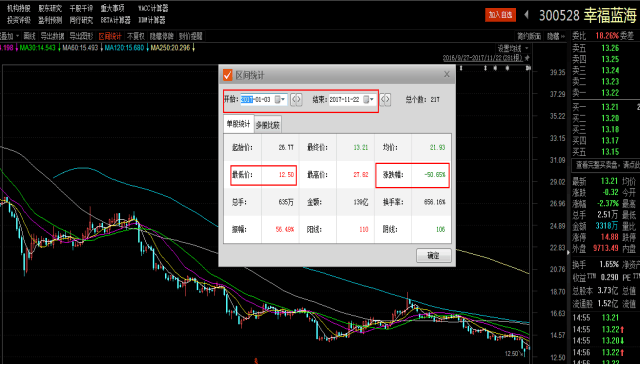Click the 换手率 value 656.16%
Screen dimensions: 641x365
(435, 202)
